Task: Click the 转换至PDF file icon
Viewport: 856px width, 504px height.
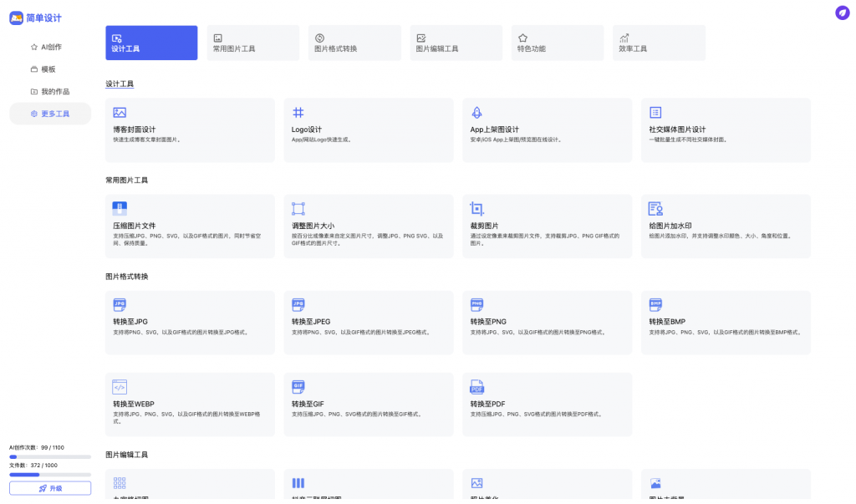Action: click(476, 387)
